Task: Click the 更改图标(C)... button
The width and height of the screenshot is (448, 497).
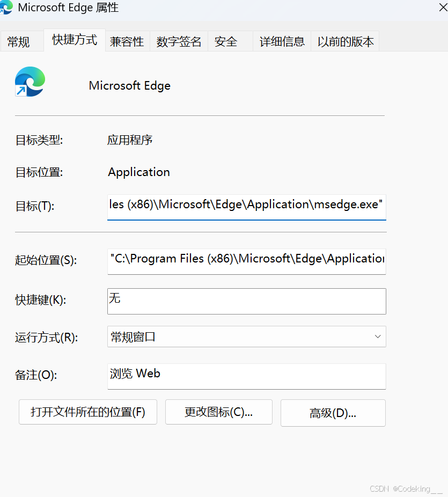Action: coord(218,412)
